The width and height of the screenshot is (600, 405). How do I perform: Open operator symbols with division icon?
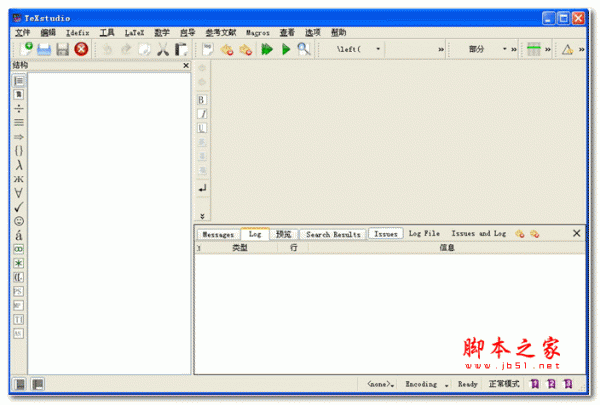point(19,108)
